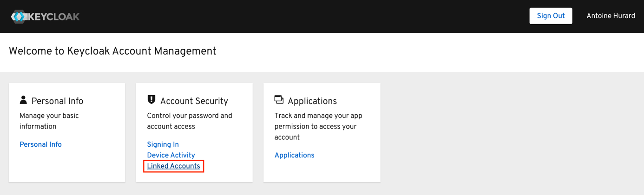This screenshot has height=195, width=644.
Task: Click the Applications windows icon
Action: (279, 99)
